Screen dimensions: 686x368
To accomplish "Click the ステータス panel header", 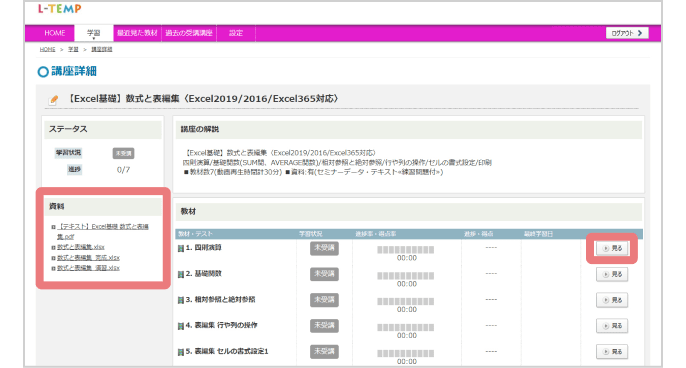I will pyautogui.click(x=103, y=130).
